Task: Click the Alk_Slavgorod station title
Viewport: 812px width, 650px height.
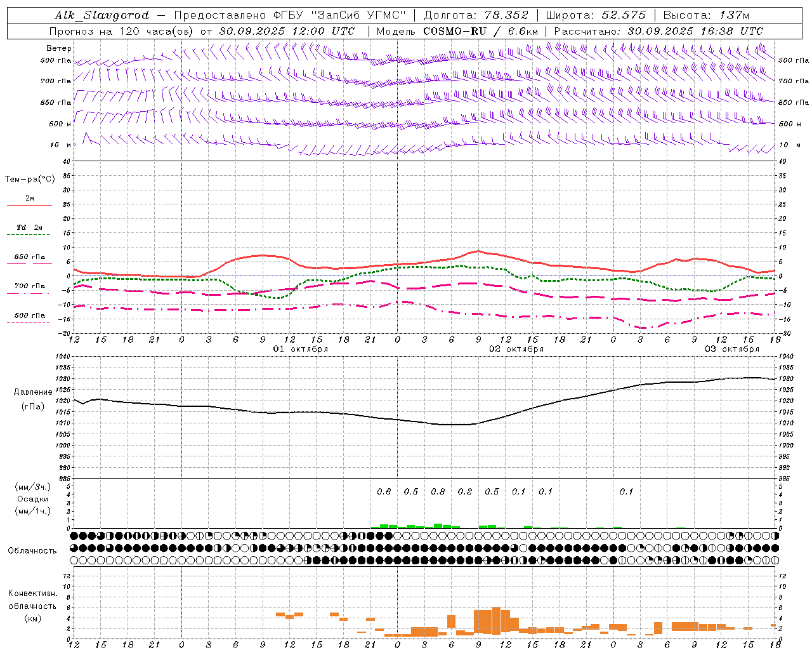Action: 102,15
